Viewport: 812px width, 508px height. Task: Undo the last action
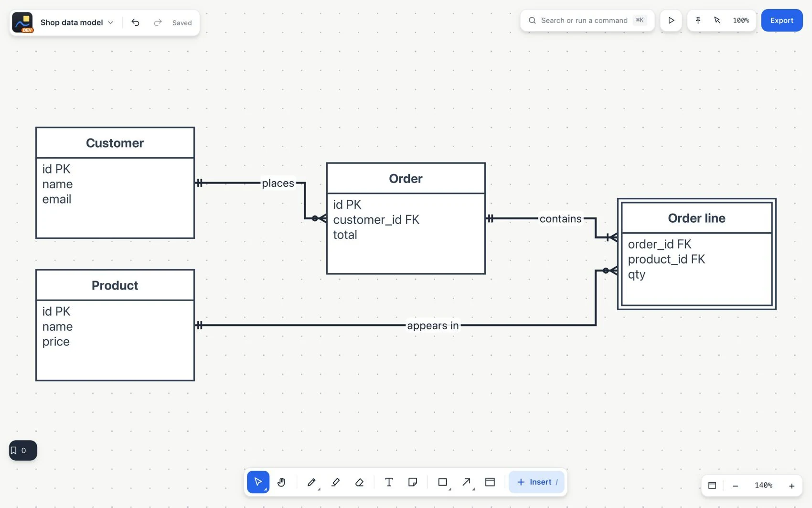click(x=135, y=22)
